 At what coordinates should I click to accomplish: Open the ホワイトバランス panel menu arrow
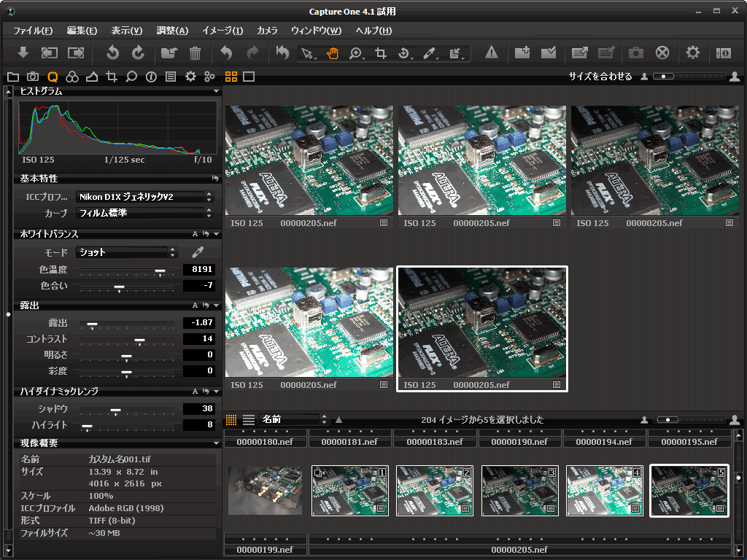[x=216, y=234]
